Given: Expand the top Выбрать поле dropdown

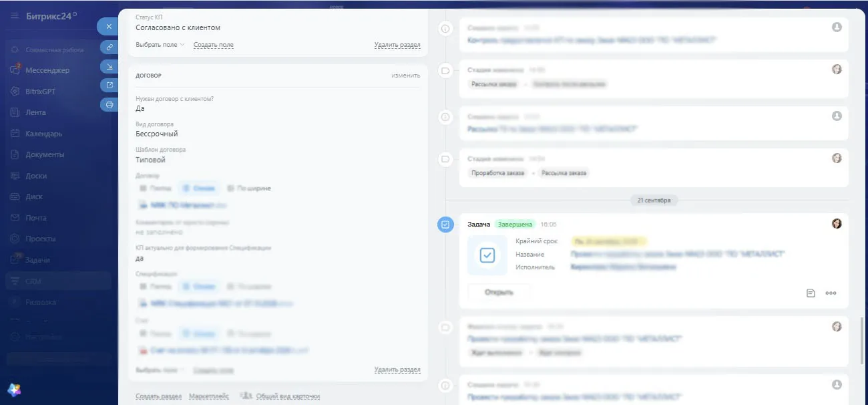Looking at the screenshot, I should [x=161, y=45].
